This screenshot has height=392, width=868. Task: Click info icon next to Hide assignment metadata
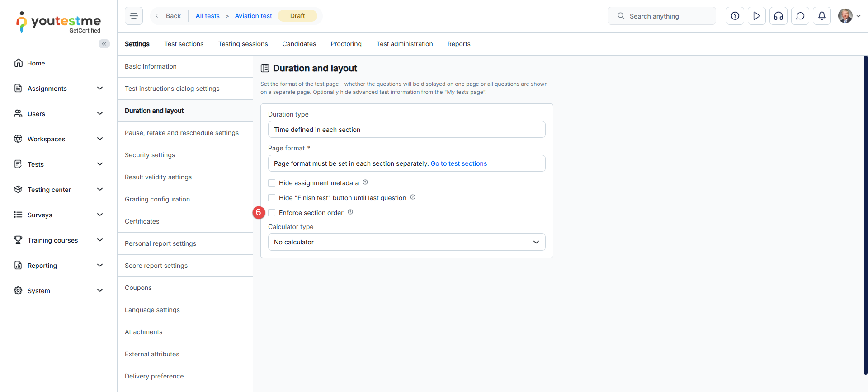tap(365, 182)
